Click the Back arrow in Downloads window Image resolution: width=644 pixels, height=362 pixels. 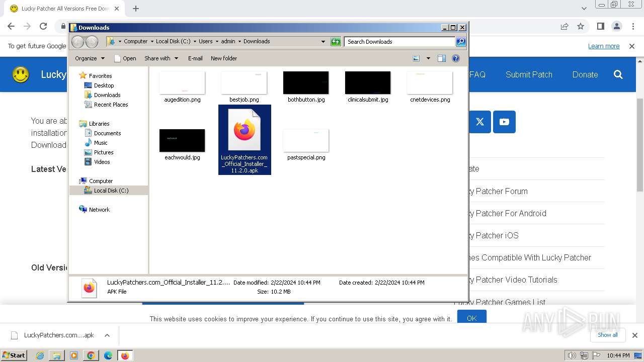(x=78, y=42)
